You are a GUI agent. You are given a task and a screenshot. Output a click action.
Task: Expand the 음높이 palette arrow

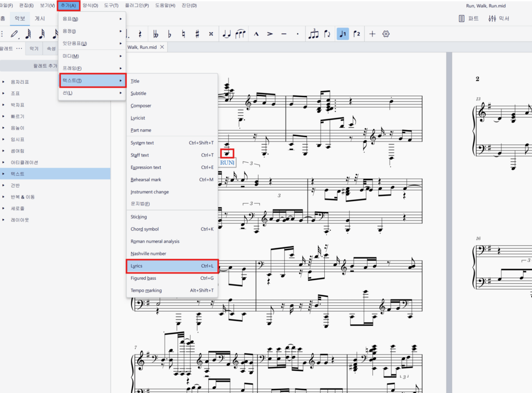pos(4,128)
